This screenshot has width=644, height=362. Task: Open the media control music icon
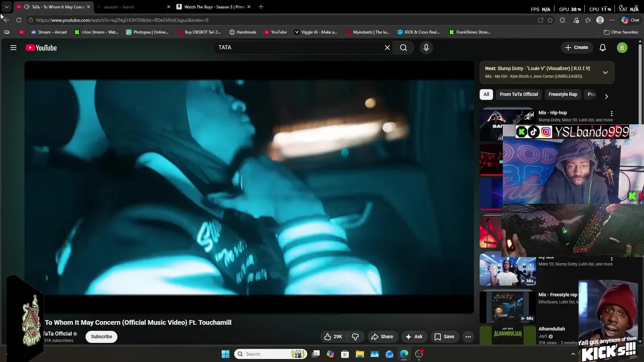click(x=576, y=20)
